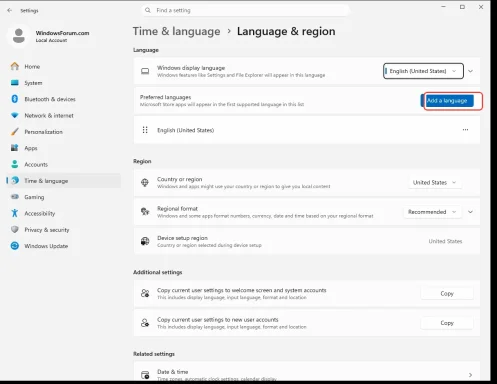The width and height of the screenshot is (497, 384).
Task: Click the English (United States) language row
Action: coord(307,130)
